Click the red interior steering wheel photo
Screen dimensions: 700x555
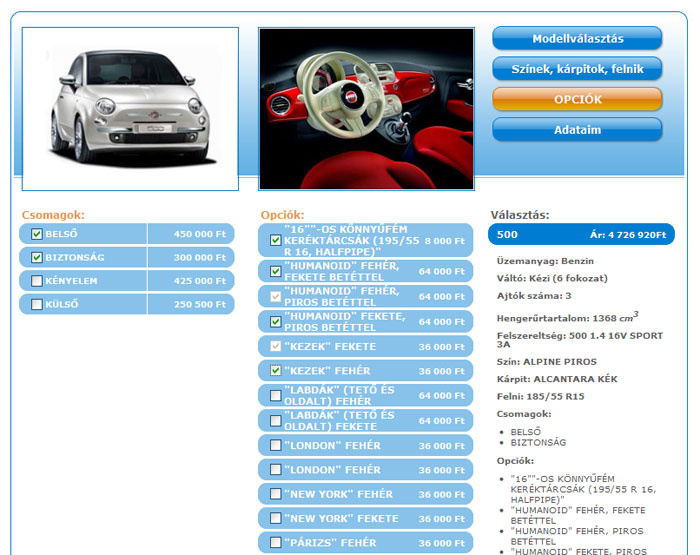coord(366,109)
